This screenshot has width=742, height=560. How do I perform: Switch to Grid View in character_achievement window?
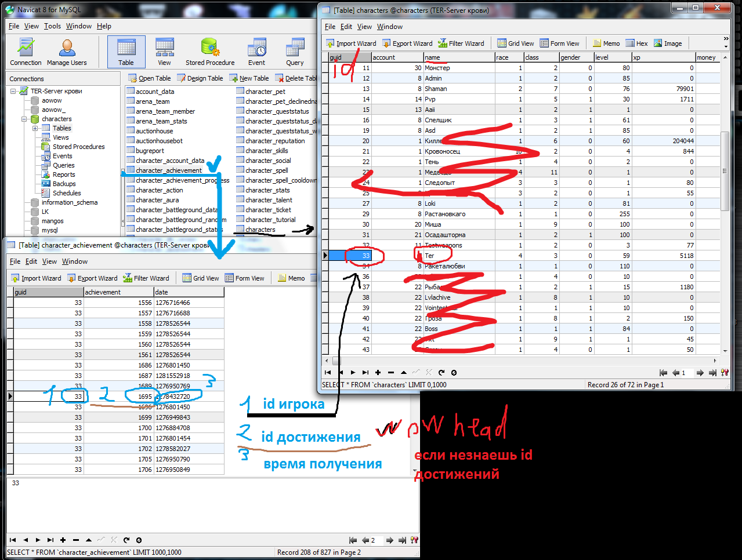coord(201,278)
